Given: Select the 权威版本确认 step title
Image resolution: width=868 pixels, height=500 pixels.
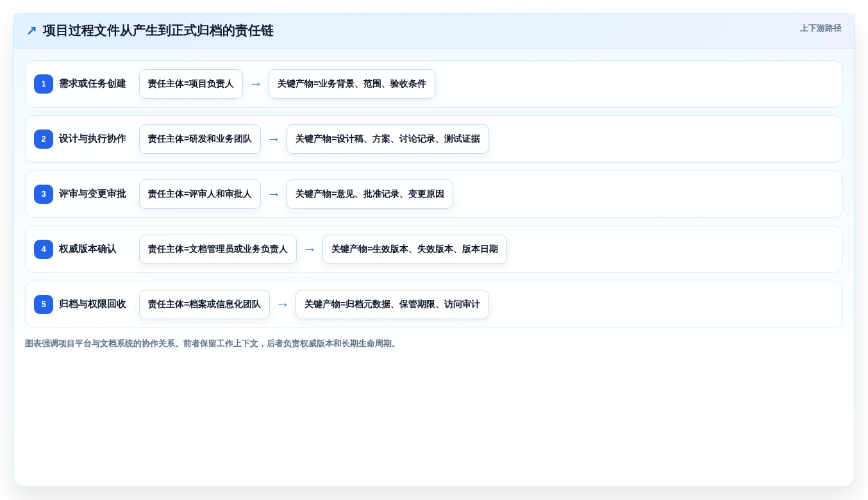Looking at the screenshot, I should [x=88, y=249].
